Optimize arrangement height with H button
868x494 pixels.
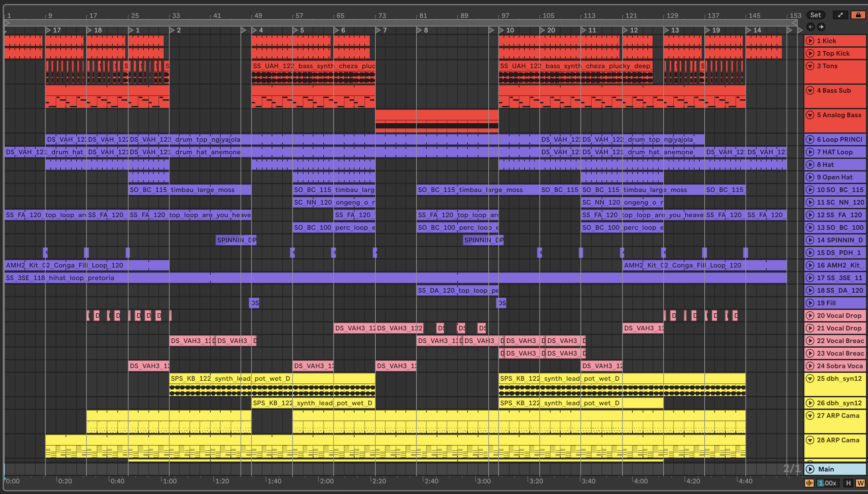(848, 483)
